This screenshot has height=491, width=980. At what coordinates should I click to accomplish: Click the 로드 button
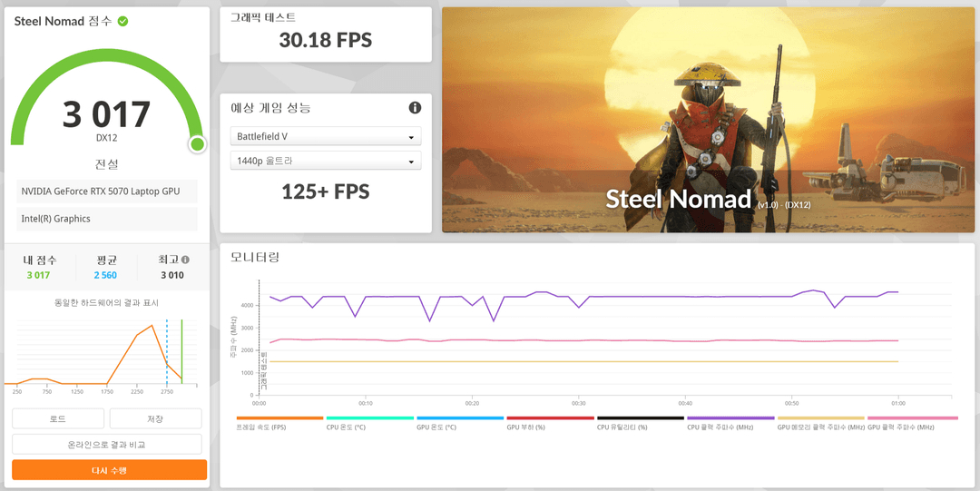(57, 418)
